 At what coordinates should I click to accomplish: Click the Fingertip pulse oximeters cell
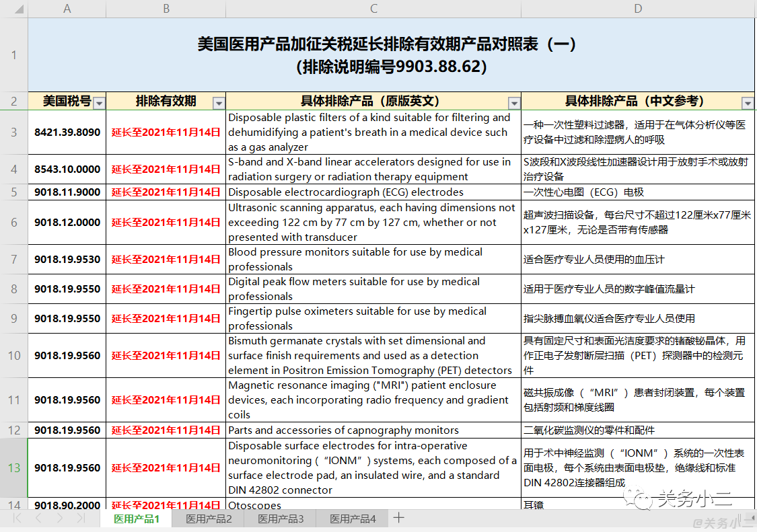point(373,319)
